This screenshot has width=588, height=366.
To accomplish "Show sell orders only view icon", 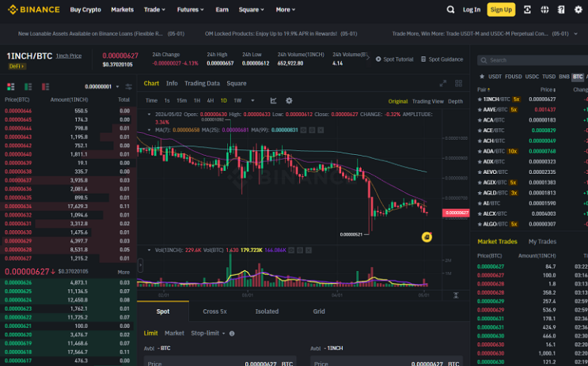I will tap(45, 86).
